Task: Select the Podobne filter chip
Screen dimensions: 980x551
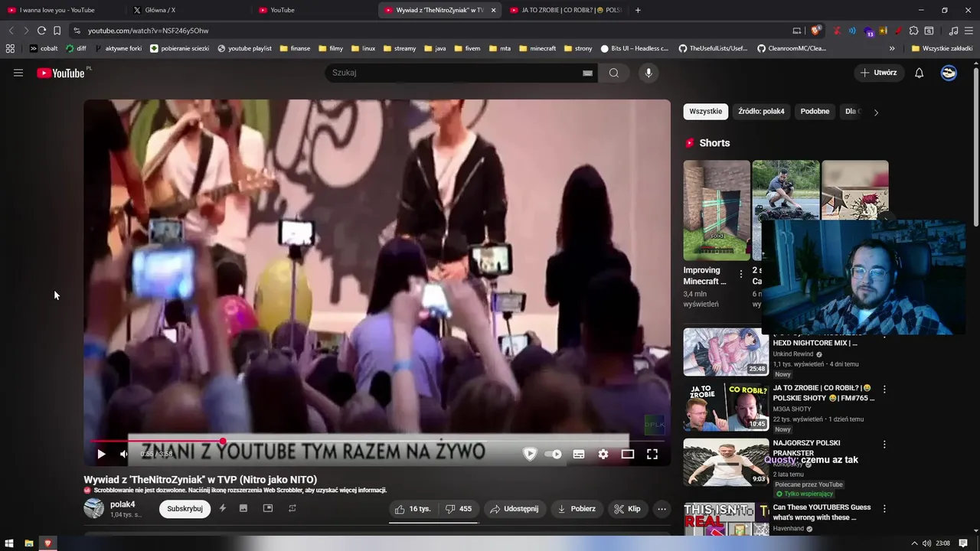Action: (815, 112)
